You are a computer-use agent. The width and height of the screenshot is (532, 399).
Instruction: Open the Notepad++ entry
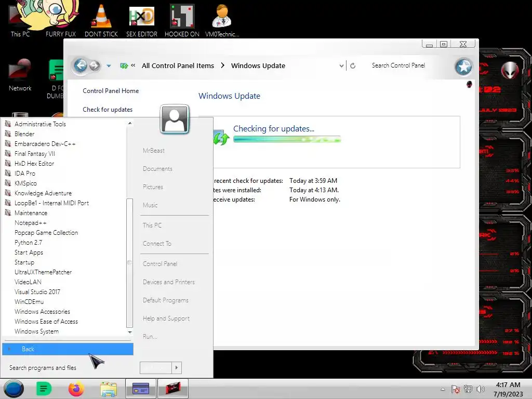pos(31,222)
